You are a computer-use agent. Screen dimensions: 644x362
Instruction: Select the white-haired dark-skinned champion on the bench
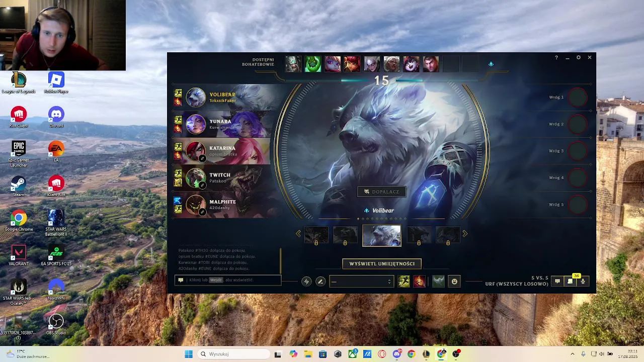tap(391, 64)
